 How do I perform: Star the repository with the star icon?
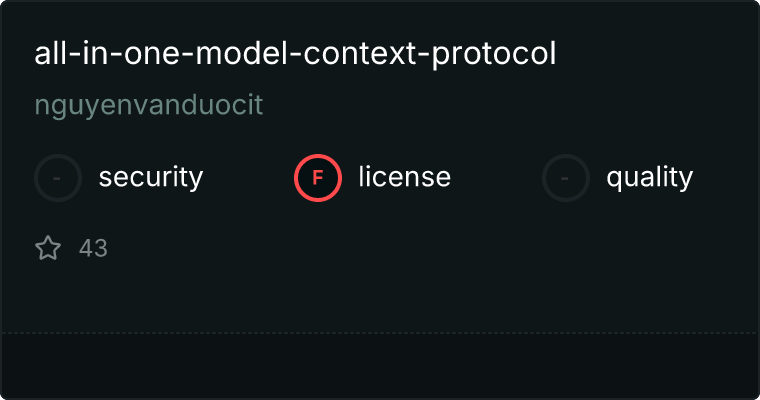(x=48, y=248)
